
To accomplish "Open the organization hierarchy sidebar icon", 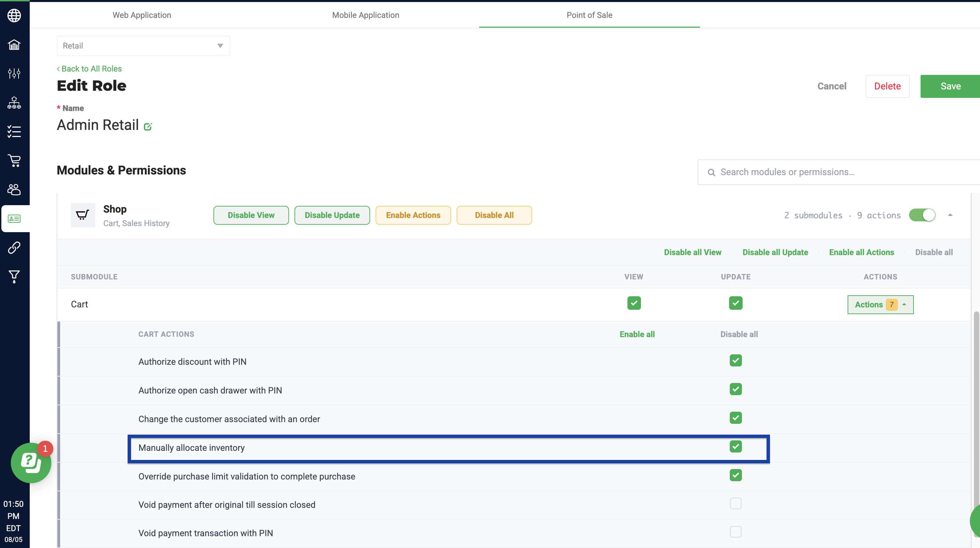I will click(14, 103).
